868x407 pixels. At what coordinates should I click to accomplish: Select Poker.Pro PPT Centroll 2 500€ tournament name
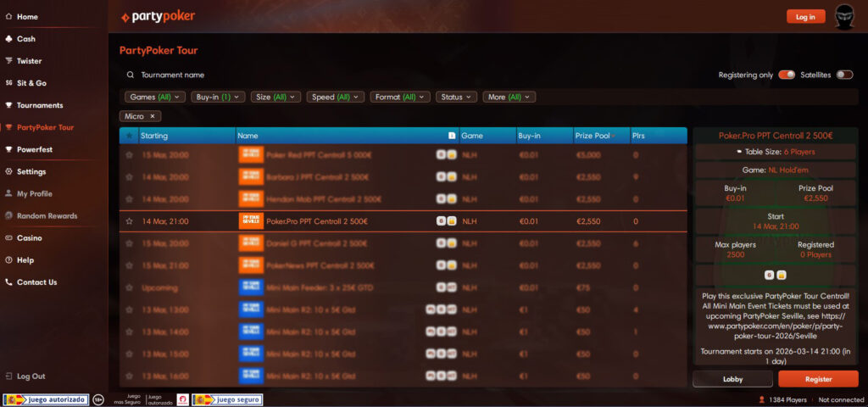coord(317,221)
